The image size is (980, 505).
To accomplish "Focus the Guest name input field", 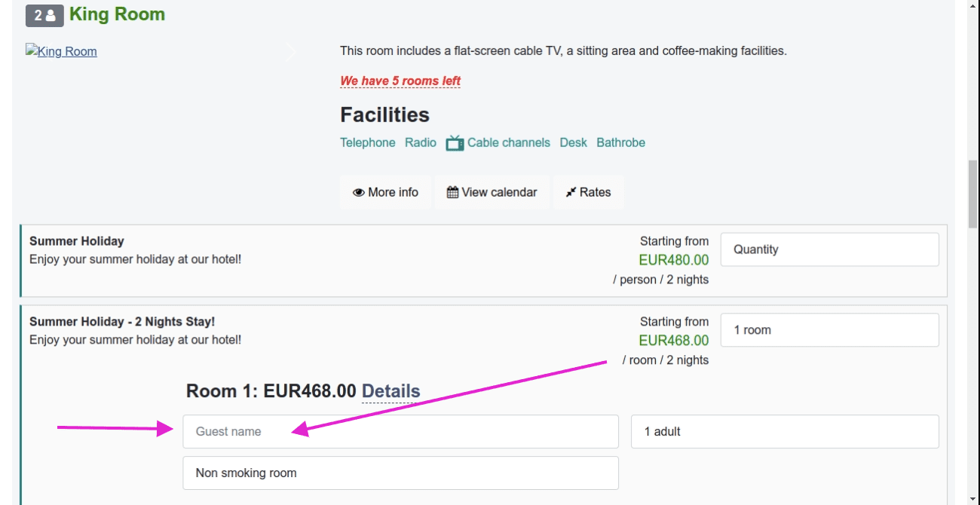I will [x=400, y=432].
